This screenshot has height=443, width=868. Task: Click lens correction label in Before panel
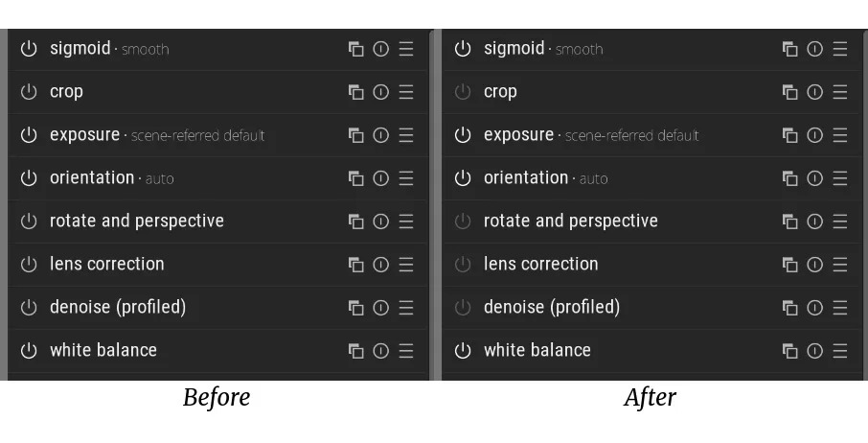pos(106,265)
